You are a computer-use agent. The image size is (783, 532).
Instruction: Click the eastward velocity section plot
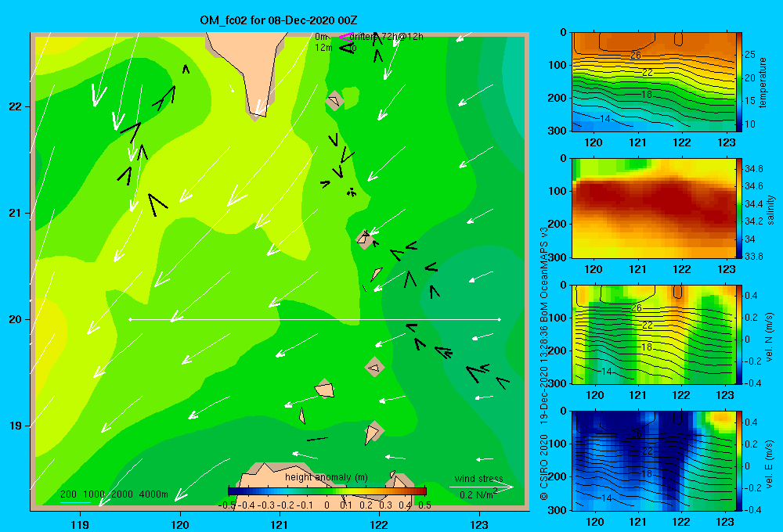coord(654,461)
